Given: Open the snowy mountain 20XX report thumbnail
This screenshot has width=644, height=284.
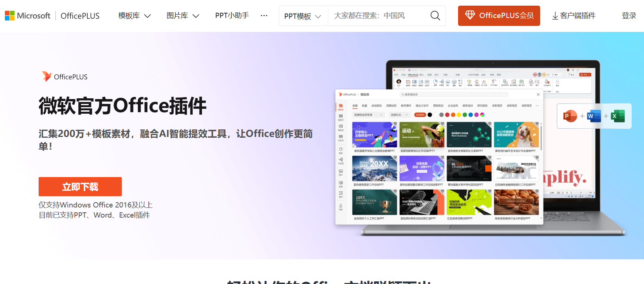Looking at the screenshot, I should coord(374,168).
